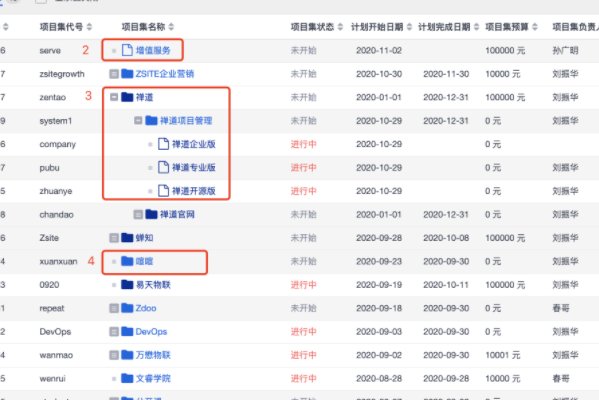Image resolution: width=599 pixels, height=400 pixels.
Task: Collapse the Zdoo tree node
Action: point(114,308)
